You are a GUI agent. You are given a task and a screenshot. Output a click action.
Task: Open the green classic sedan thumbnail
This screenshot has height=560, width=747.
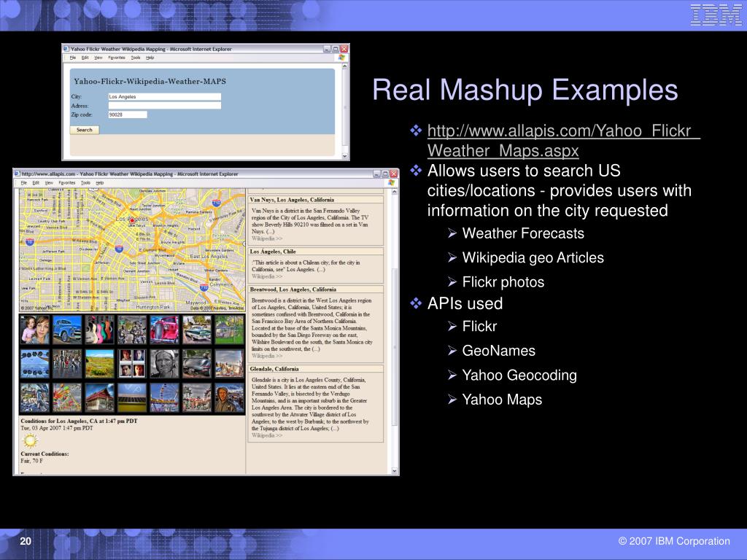pyautogui.click(x=197, y=330)
